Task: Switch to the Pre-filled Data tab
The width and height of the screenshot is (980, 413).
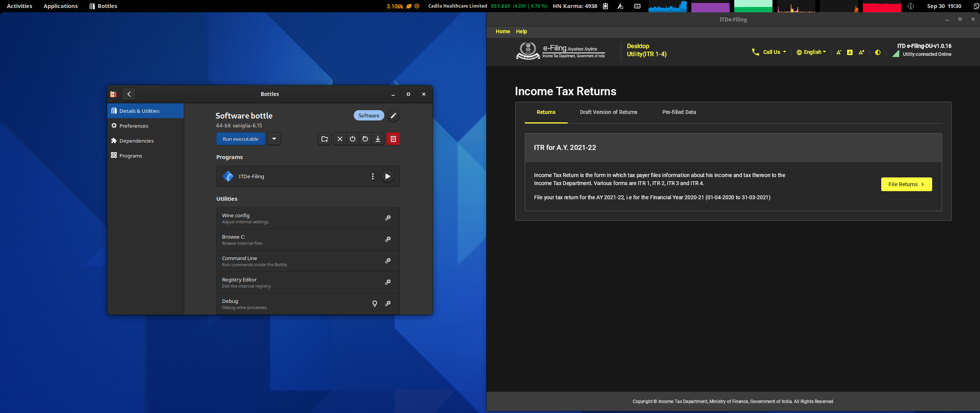Action: (679, 112)
